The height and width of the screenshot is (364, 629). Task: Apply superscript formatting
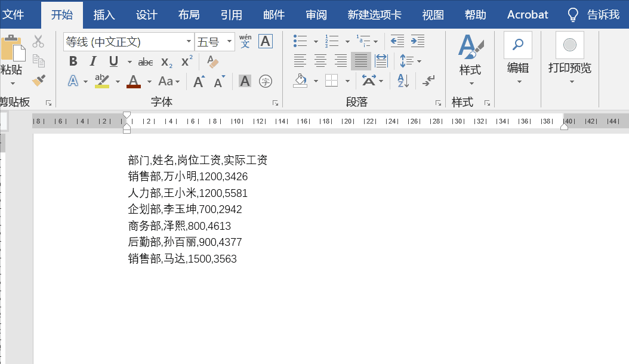point(187,61)
